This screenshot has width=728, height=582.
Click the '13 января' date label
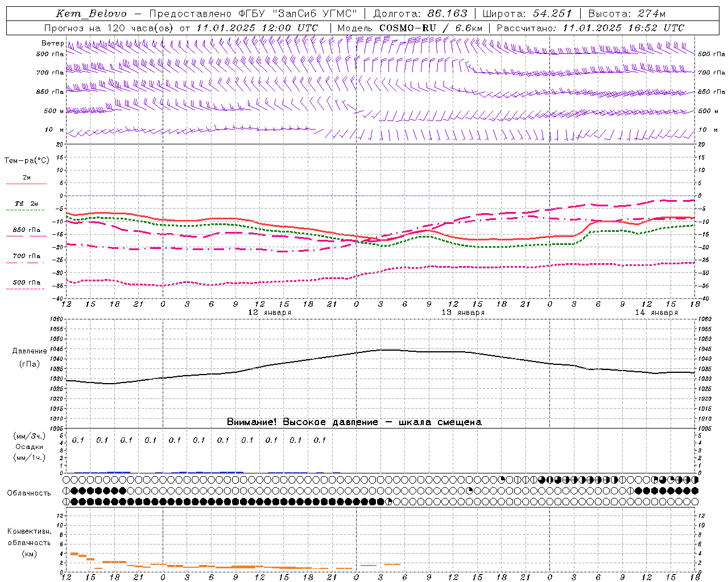pyautogui.click(x=463, y=313)
